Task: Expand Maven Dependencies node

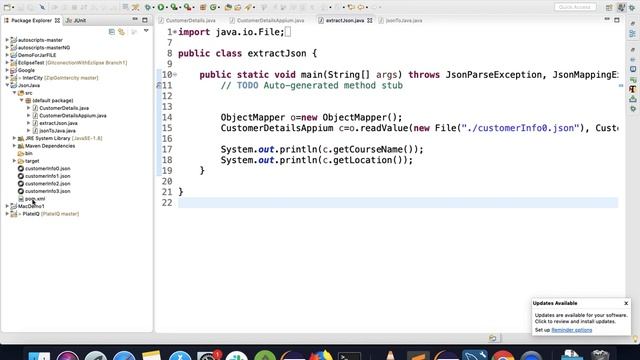Action: pos(14,146)
